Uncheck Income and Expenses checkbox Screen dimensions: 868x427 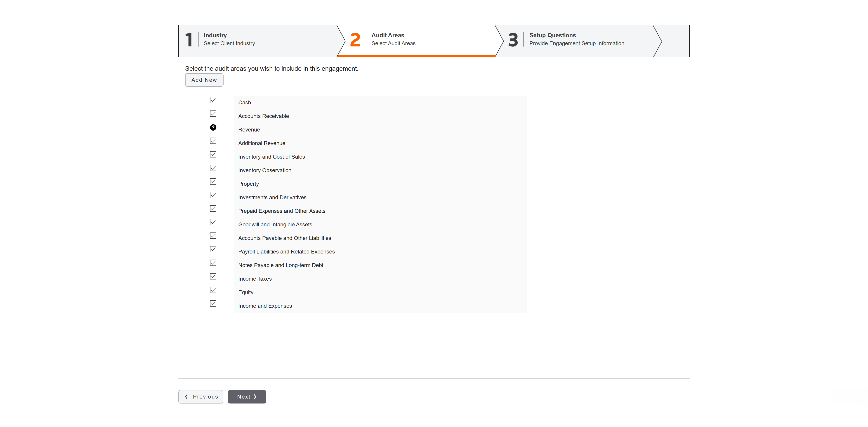pyautogui.click(x=213, y=303)
